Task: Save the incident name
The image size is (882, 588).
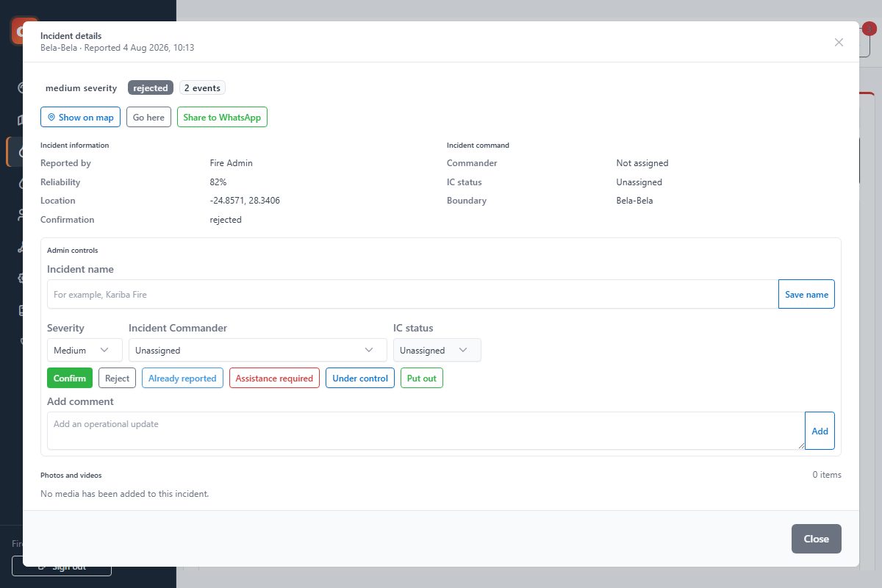Action: pos(806,294)
